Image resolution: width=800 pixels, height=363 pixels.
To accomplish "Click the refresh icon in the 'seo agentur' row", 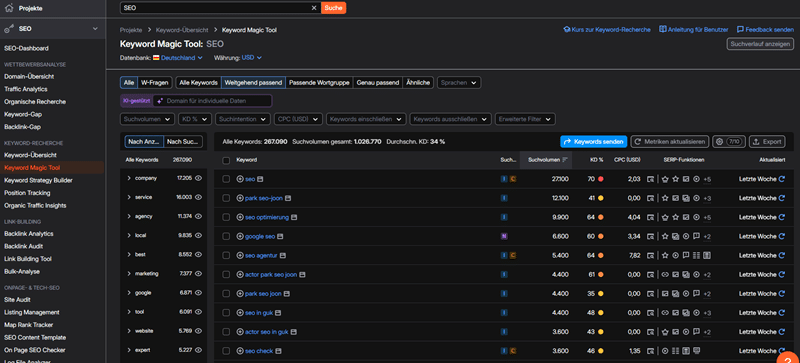I will [782, 255].
